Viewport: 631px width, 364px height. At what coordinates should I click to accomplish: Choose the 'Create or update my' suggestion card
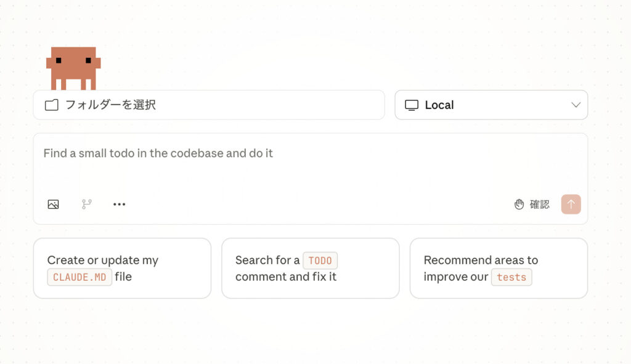click(x=122, y=268)
